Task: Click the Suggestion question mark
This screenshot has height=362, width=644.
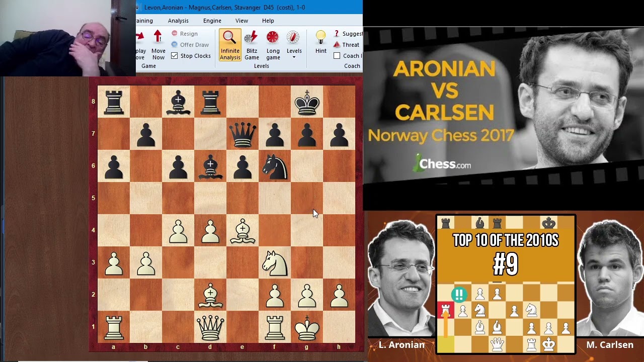Action: point(348,34)
